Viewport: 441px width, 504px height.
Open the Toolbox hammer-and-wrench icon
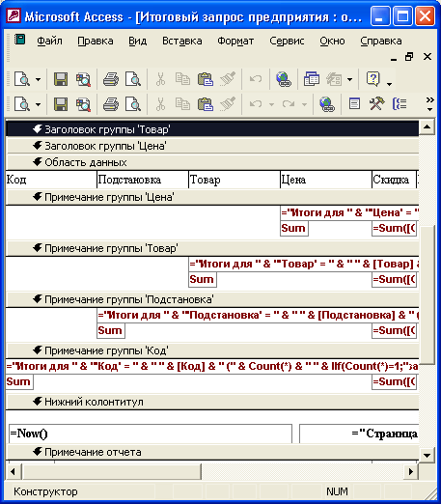(x=376, y=104)
